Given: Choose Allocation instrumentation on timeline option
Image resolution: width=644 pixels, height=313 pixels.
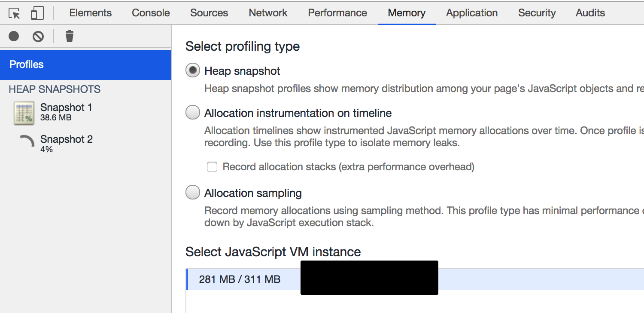Looking at the screenshot, I should [193, 113].
